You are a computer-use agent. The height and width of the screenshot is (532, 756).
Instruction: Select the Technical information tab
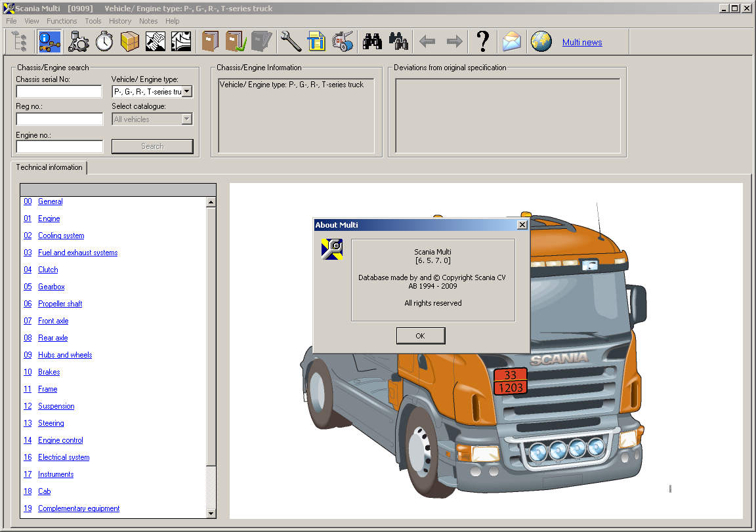[49, 167]
